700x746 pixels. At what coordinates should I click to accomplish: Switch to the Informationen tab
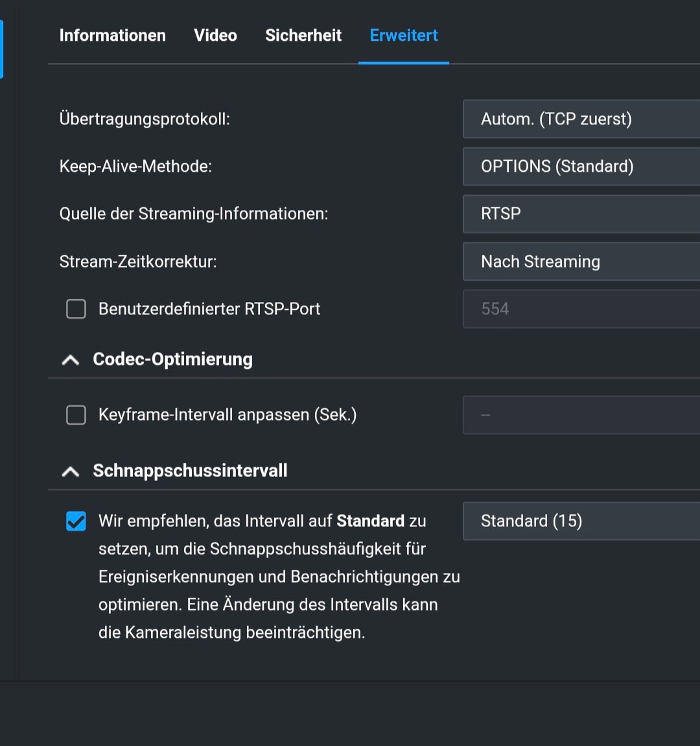112,35
